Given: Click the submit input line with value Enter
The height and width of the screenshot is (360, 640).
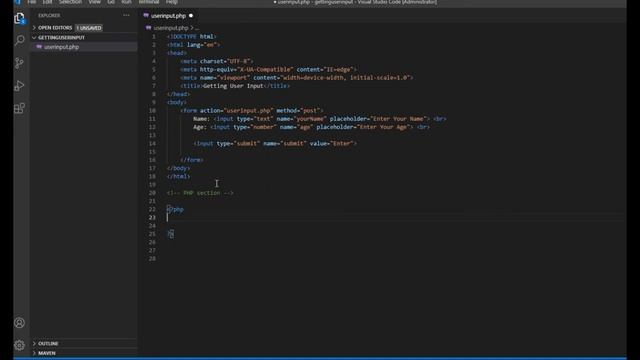Looking at the screenshot, I should click(x=275, y=144).
